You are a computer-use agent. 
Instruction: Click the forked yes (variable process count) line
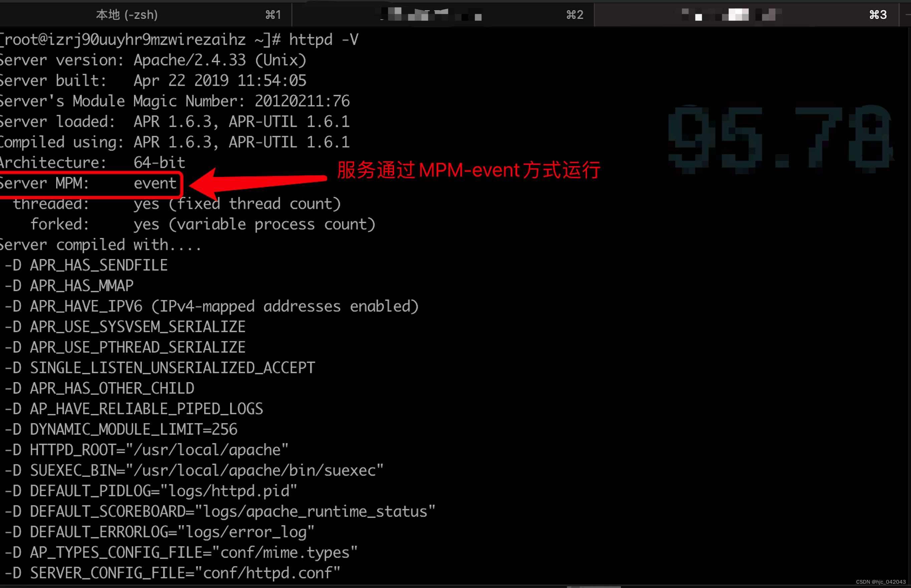tap(202, 225)
